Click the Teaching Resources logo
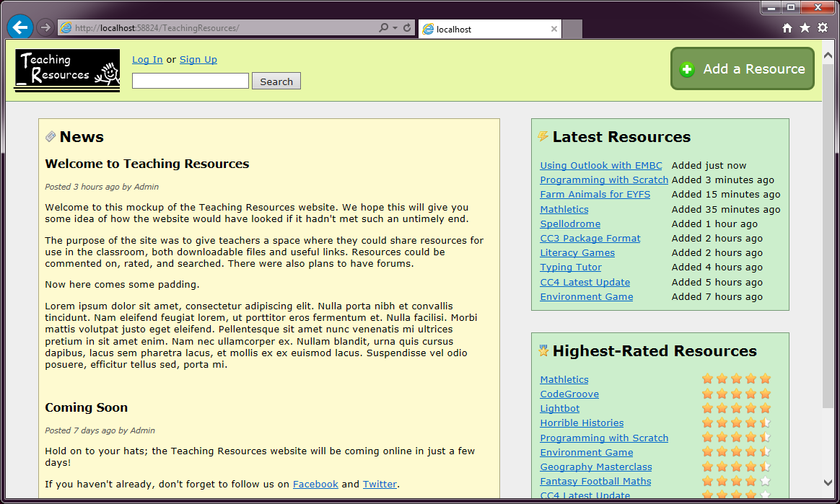Image resolution: width=840 pixels, height=504 pixels. pyautogui.click(x=68, y=70)
